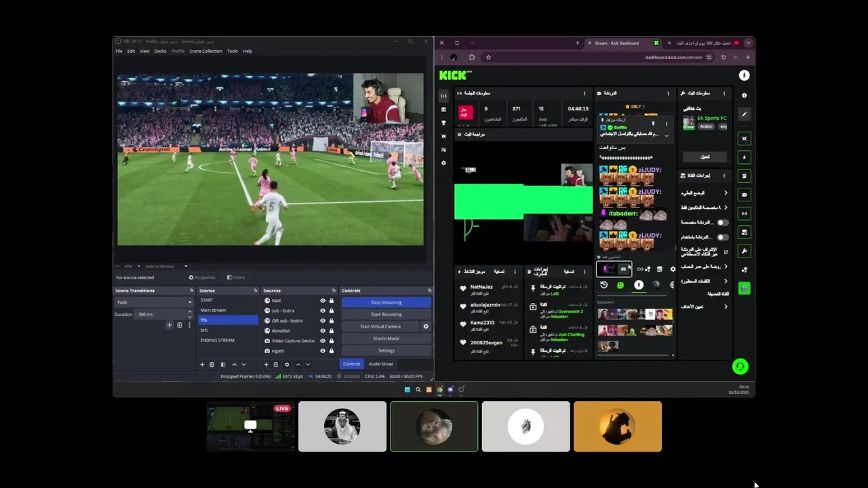Viewport: 868px width, 488px height.
Task: Hide the sub - botrix source
Action: tap(323, 311)
